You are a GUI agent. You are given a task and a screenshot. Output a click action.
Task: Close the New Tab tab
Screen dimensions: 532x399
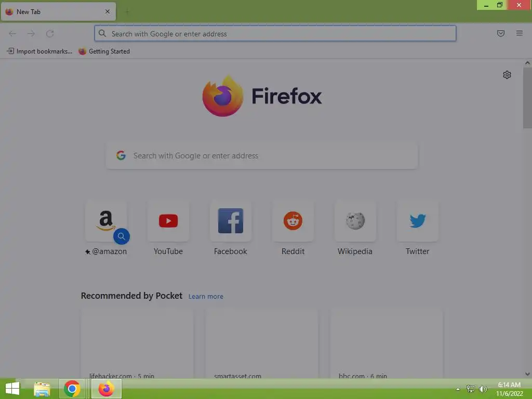(108, 11)
